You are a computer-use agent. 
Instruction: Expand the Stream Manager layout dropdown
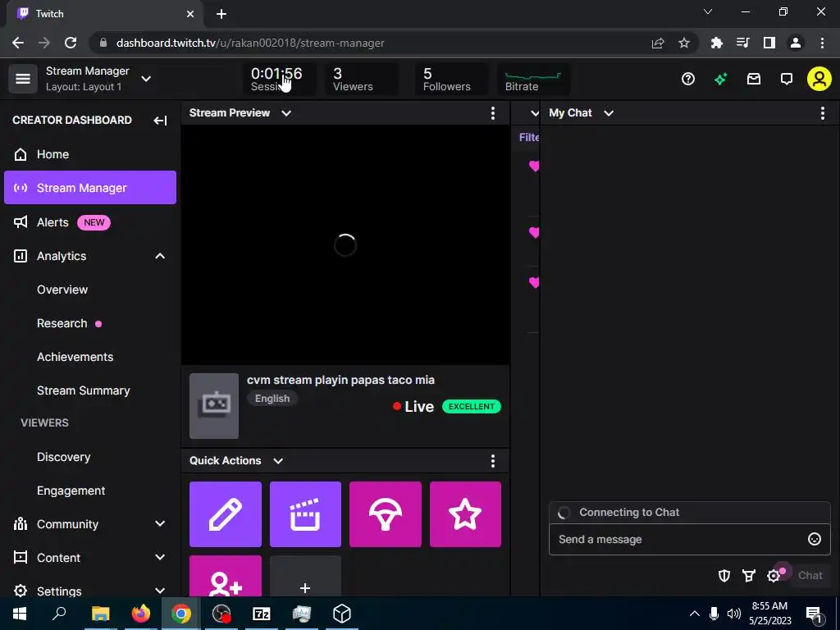click(x=146, y=79)
